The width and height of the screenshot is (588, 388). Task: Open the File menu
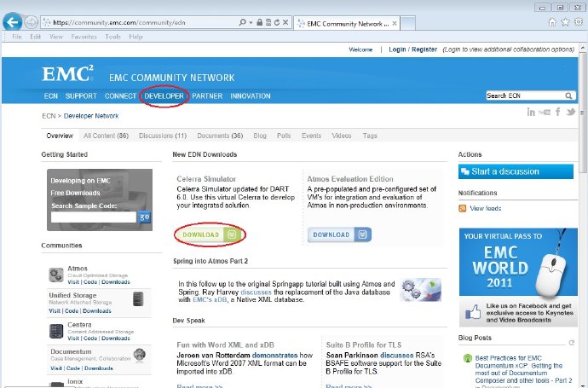(x=17, y=37)
